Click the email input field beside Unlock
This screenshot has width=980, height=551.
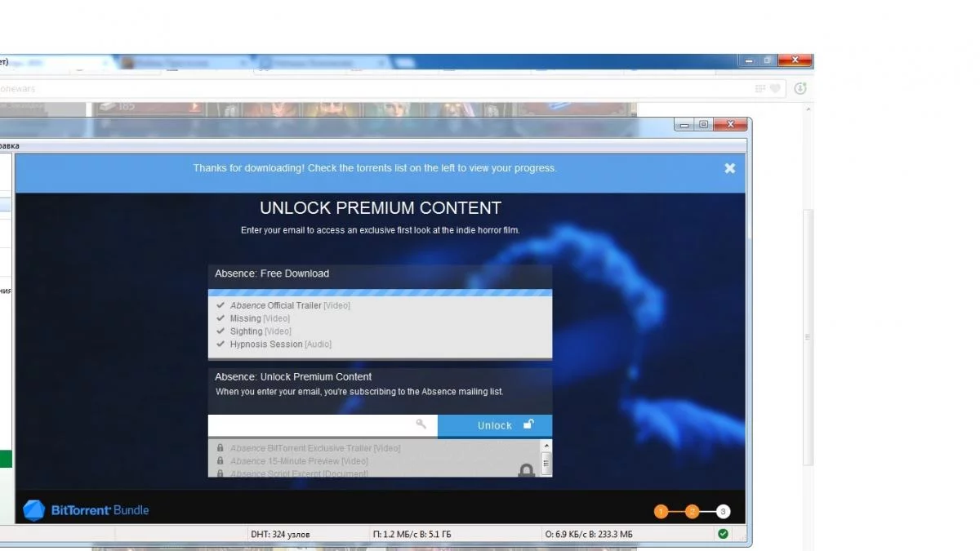click(x=323, y=425)
